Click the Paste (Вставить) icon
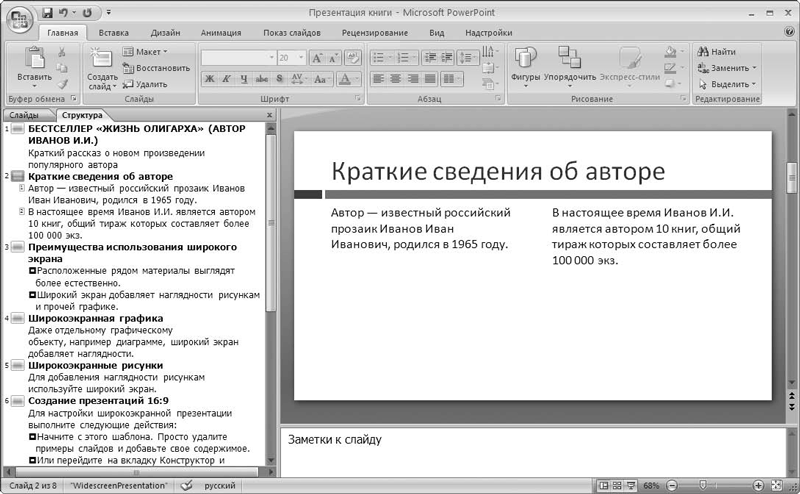The height and width of the screenshot is (494, 800). pyautogui.click(x=34, y=60)
